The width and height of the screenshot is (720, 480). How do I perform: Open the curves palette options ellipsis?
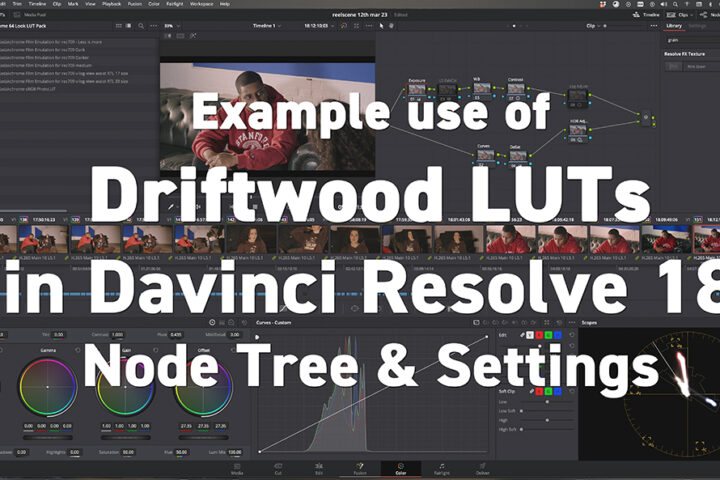coord(571,322)
